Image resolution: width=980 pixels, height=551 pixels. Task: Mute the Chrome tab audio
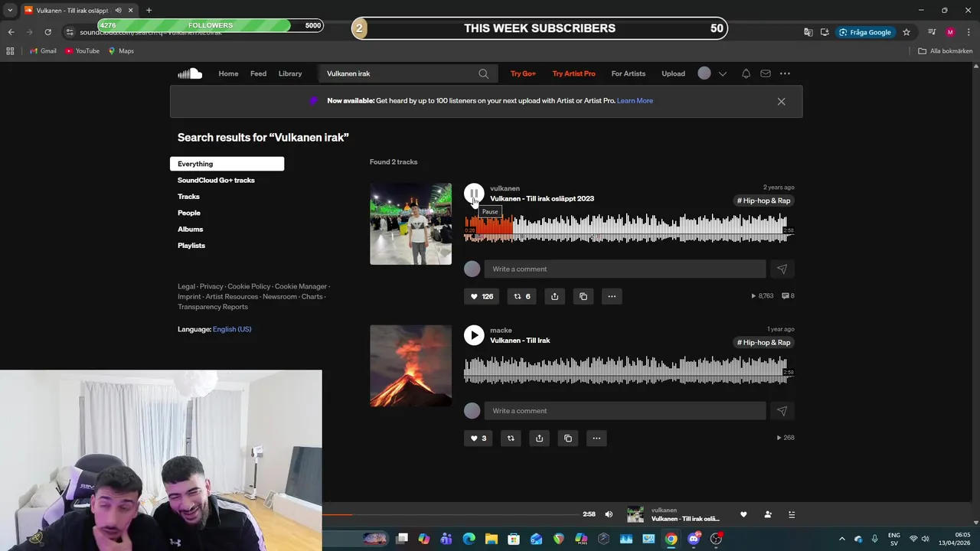(x=118, y=10)
